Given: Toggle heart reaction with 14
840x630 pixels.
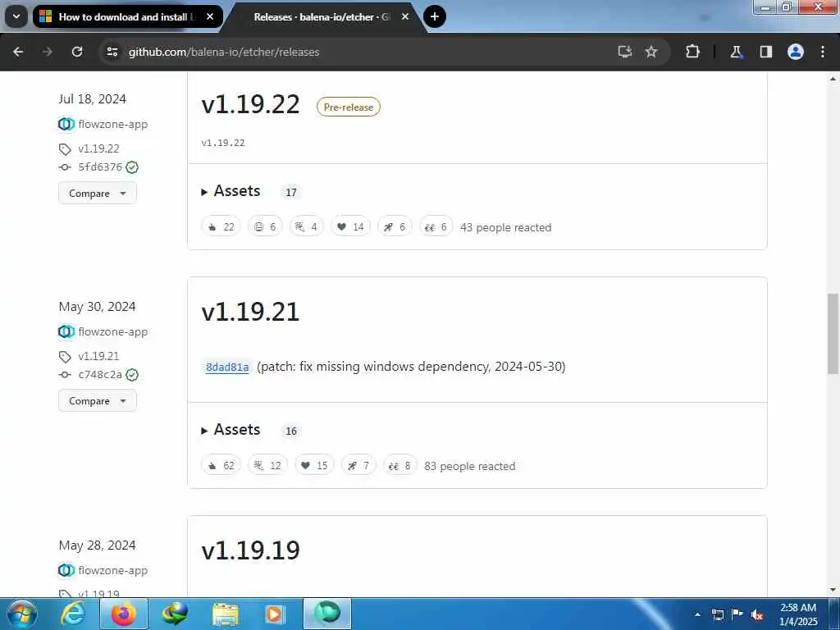Looking at the screenshot, I should [x=350, y=226].
